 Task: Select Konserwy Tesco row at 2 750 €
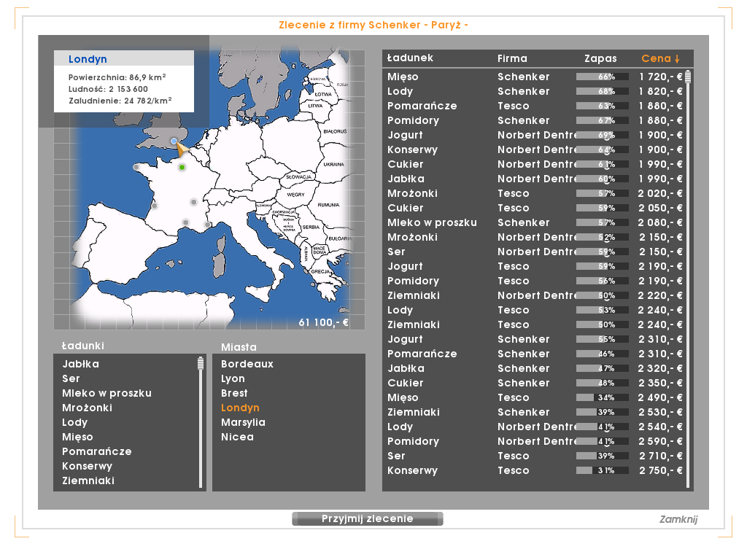point(535,470)
